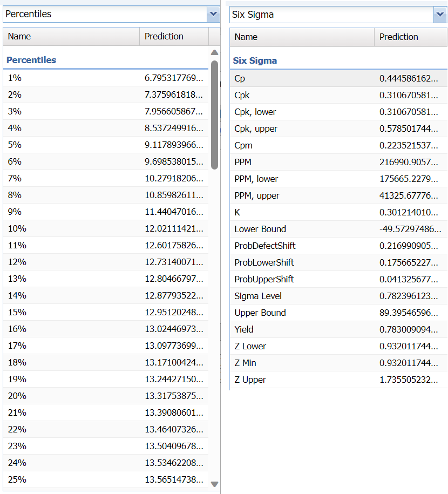Select the Z Upper row
Image resolution: width=448 pixels, height=494 pixels.
338,380
